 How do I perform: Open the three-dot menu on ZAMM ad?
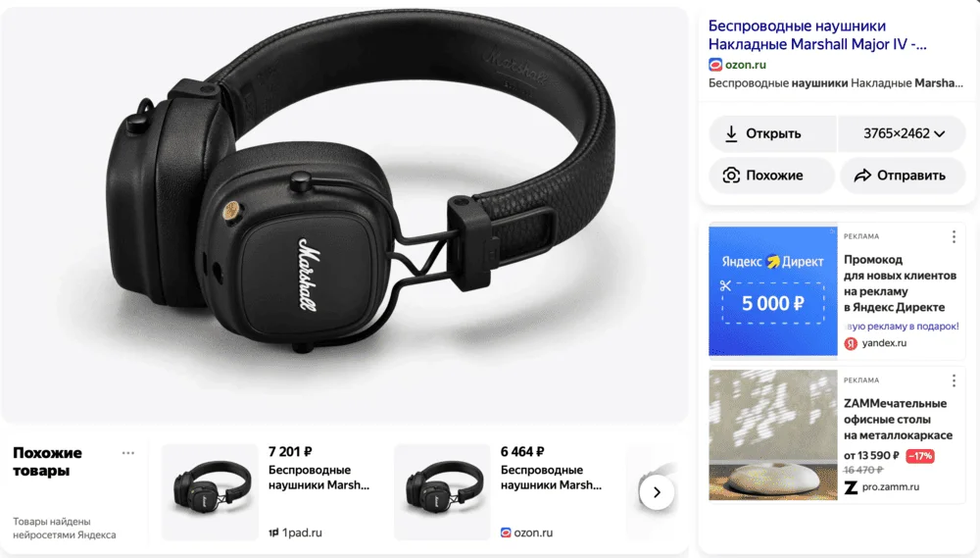click(954, 380)
